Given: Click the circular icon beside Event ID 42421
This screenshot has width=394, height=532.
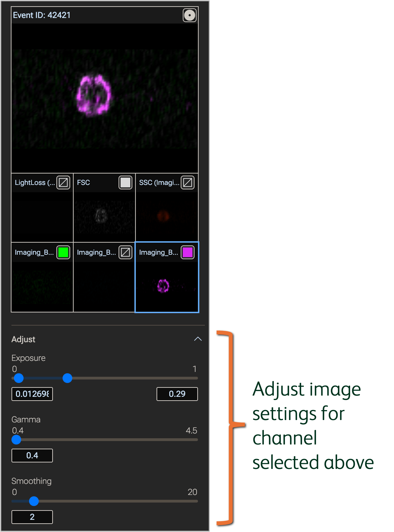Looking at the screenshot, I should (190, 15).
